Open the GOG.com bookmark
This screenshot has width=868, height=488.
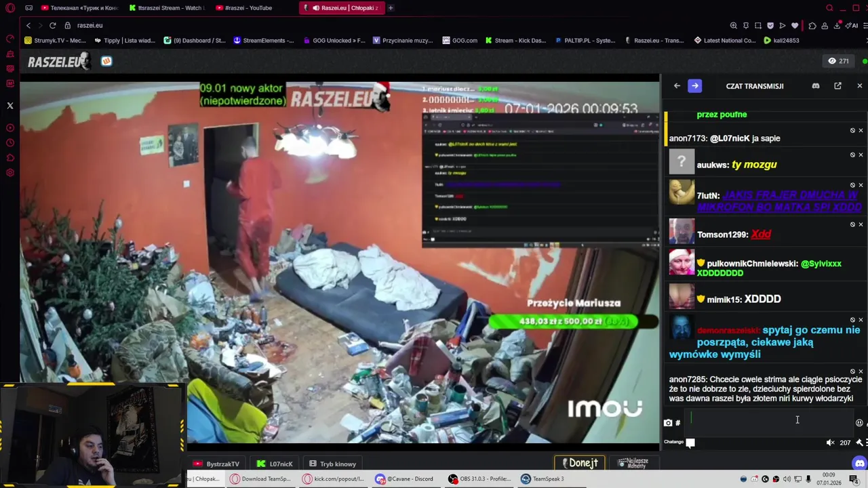coord(460,41)
